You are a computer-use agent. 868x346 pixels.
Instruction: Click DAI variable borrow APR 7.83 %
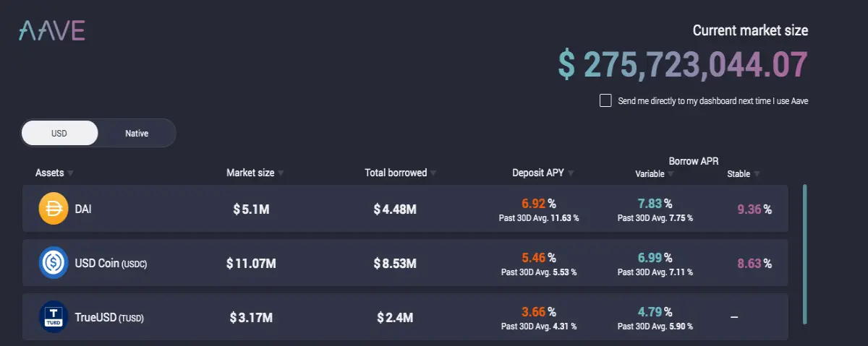pyautogui.click(x=655, y=203)
